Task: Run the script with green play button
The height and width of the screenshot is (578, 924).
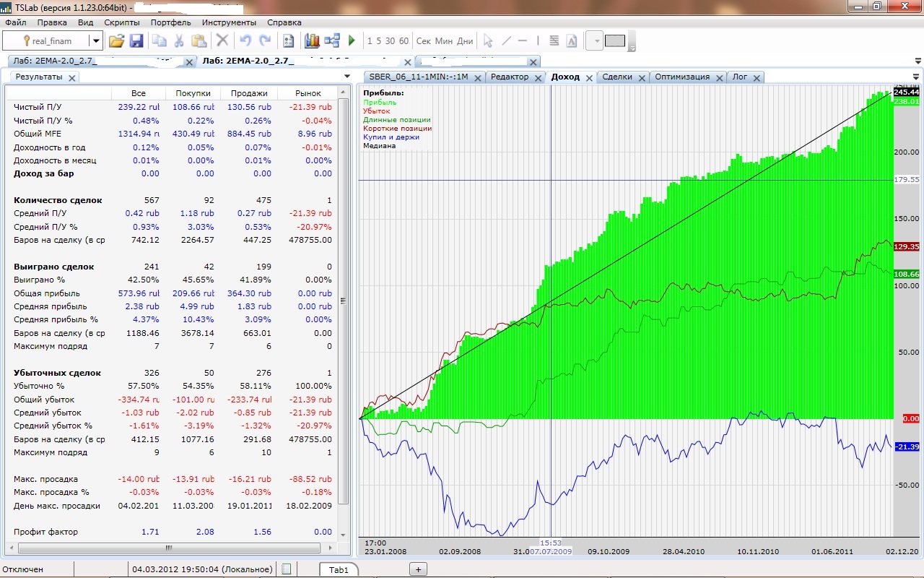Action: click(352, 41)
